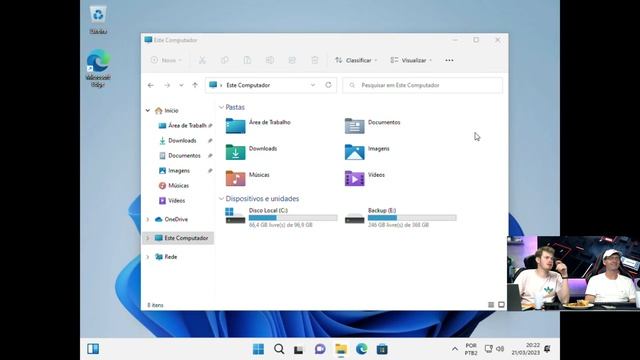Viewport: 640px width, 360px height.
Task: Open the Chat app on taskbar
Action: pyautogui.click(x=320, y=349)
